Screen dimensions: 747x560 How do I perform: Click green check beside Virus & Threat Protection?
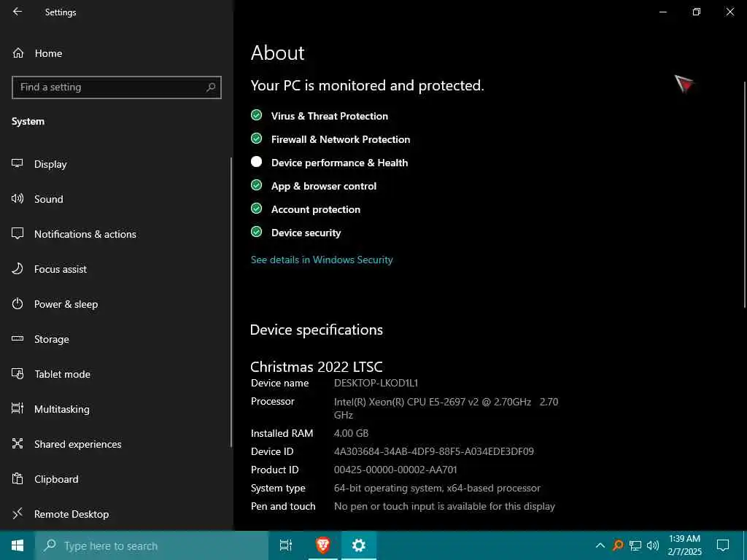(256, 115)
